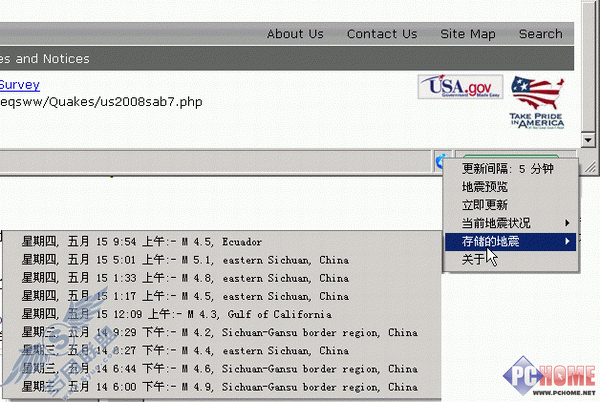The width and height of the screenshot is (600, 402).
Task: Select the M 4.5 Ecuador earthquake entry
Action: [222, 242]
